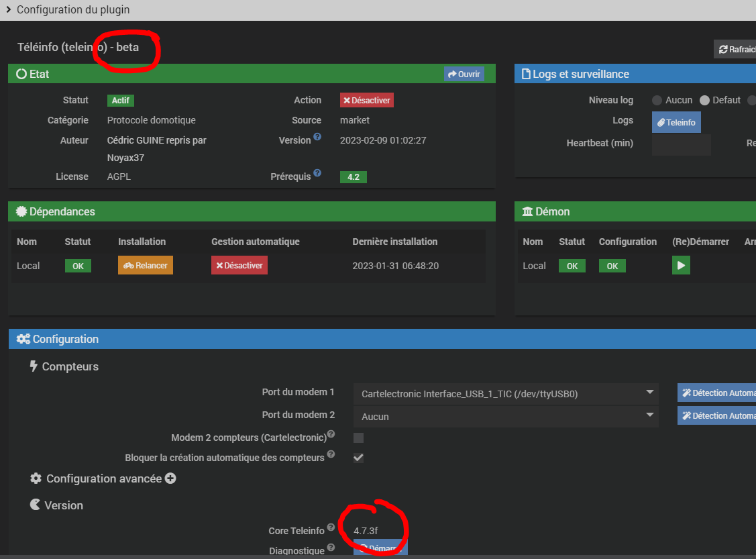This screenshot has height=559, width=756.
Task: Click the Dépendances panel cog icon
Action: click(21, 211)
